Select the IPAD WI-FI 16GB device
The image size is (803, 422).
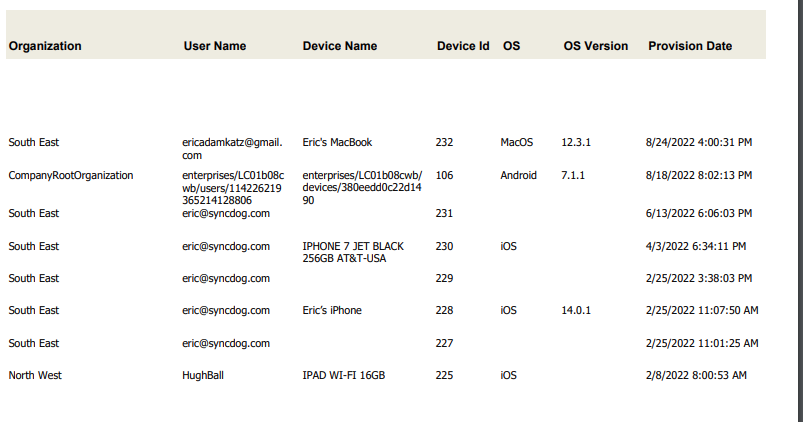343,376
